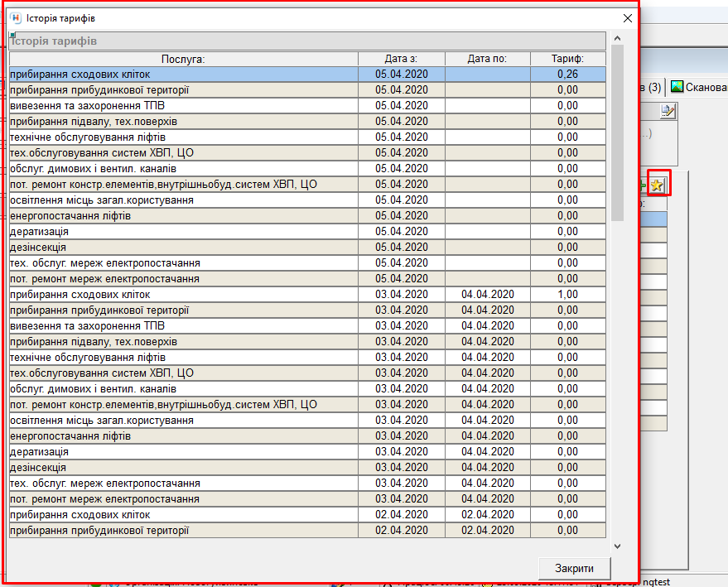
Task: Click the picture icon on Скановані tab
Action: [677, 87]
